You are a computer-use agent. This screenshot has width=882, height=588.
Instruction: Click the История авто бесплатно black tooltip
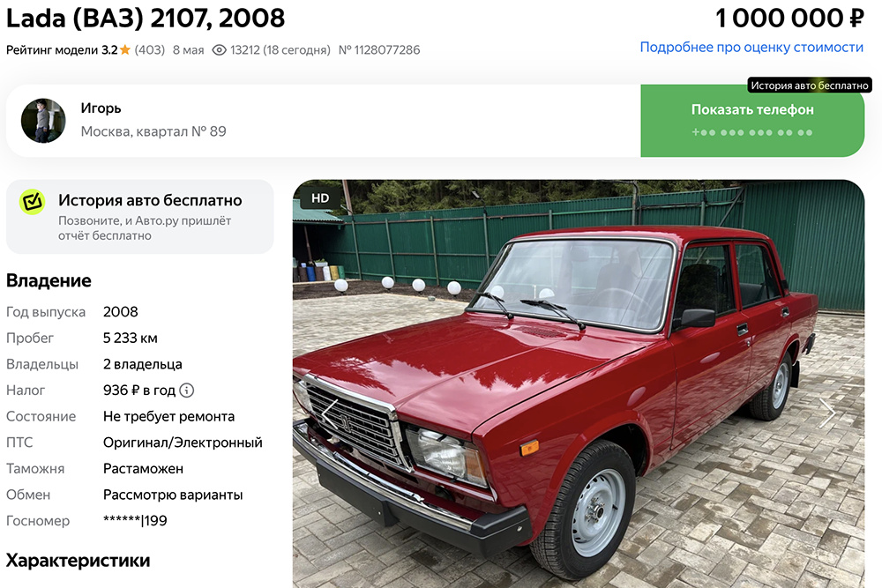click(810, 86)
